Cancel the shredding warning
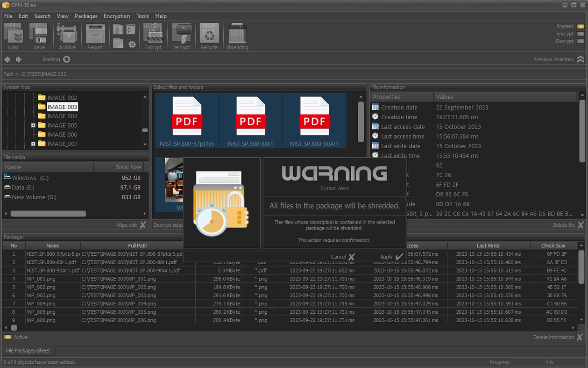 pyautogui.click(x=343, y=257)
